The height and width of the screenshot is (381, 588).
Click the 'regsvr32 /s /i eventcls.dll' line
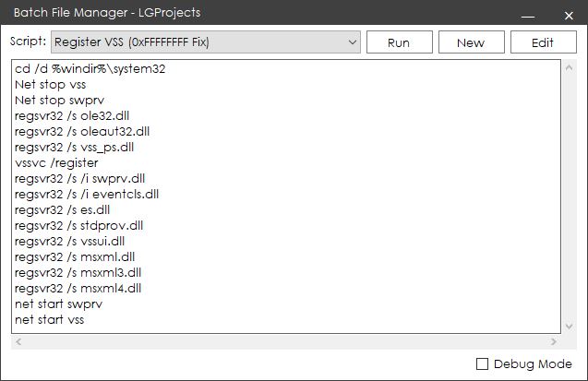pyautogui.click(x=87, y=195)
